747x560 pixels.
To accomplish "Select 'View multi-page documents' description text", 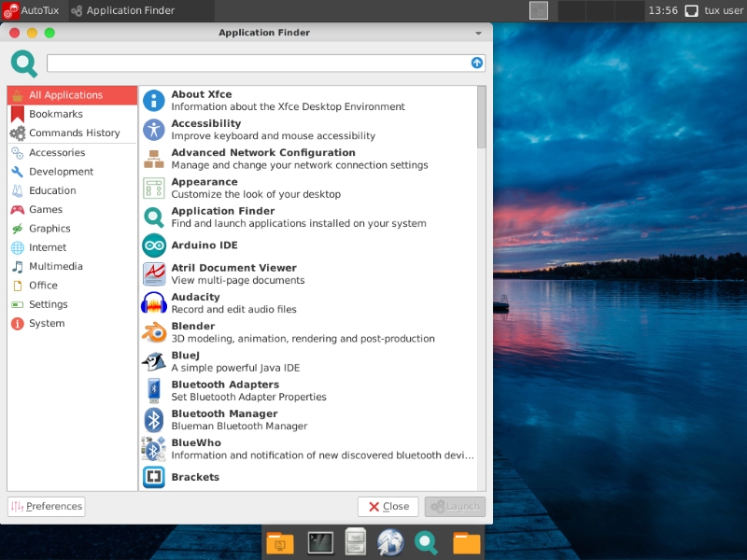I will click(x=238, y=281).
